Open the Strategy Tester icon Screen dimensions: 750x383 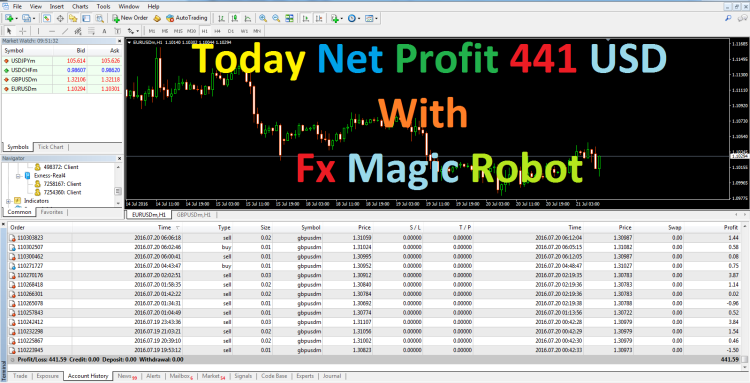(x=99, y=18)
